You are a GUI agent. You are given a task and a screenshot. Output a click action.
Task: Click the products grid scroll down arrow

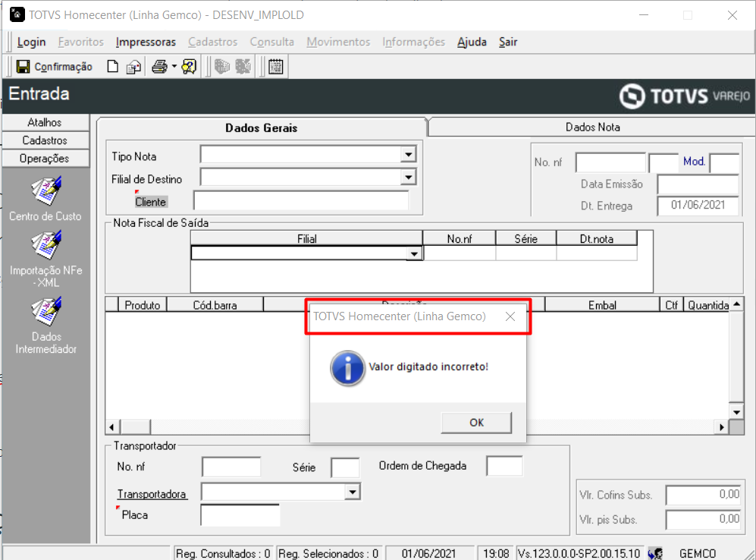click(737, 412)
